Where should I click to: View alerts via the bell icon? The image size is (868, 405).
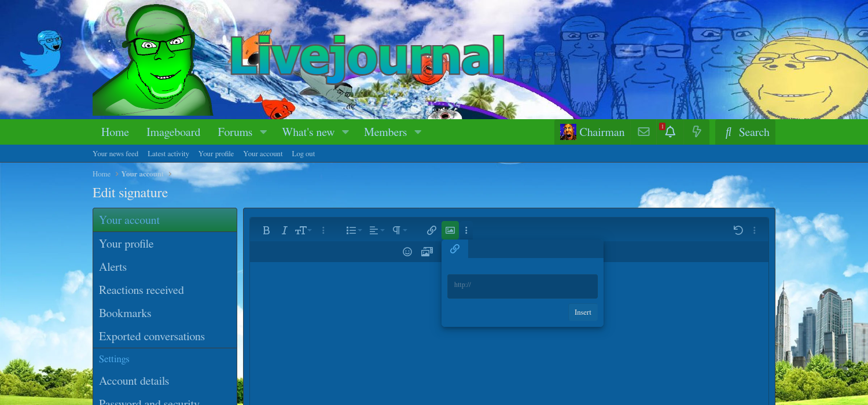670,132
